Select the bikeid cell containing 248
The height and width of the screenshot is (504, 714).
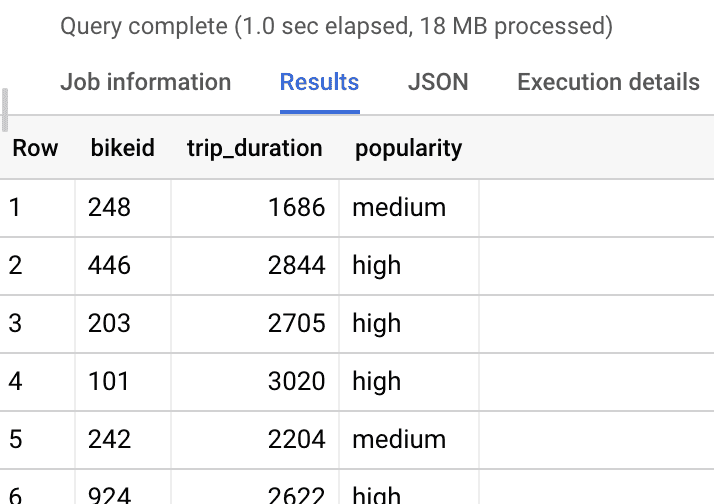coord(109,207)
